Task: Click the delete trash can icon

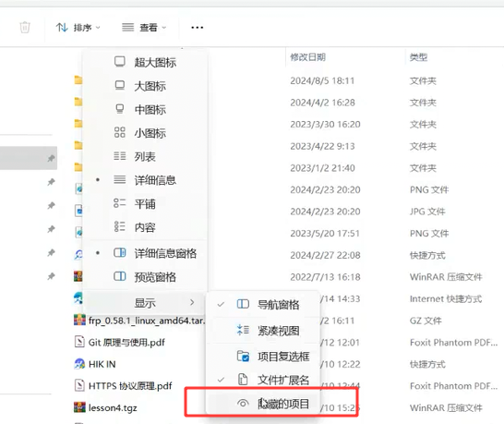Action: click(25, 28)
